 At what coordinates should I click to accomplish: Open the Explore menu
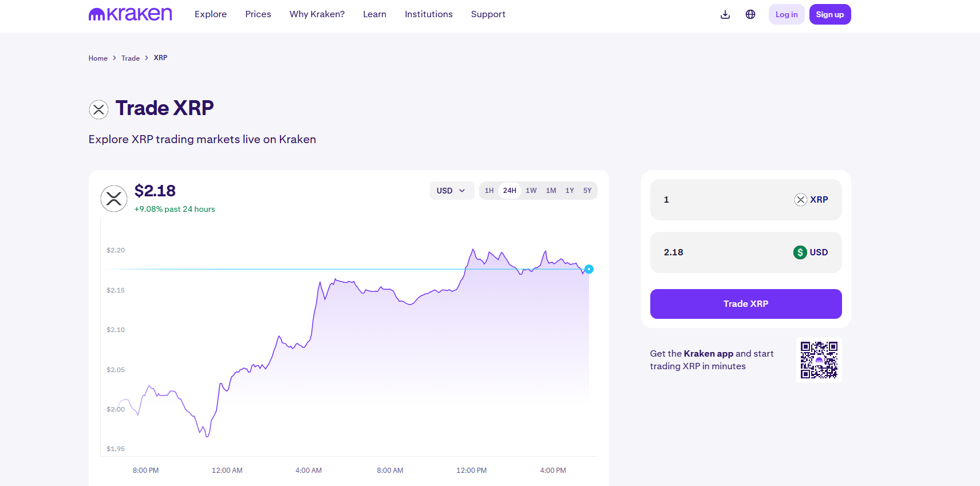(211, 14)
